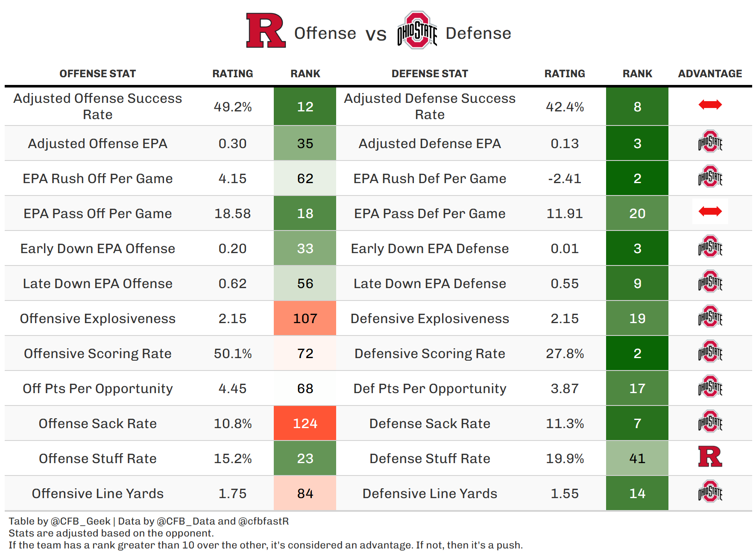Click Ohio State advantage logo for Adjusted Defense EPA

710,142
